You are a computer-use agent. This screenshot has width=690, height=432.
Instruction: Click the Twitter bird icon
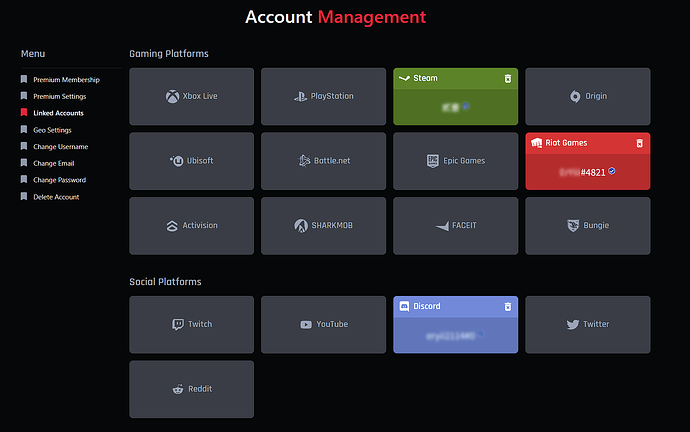click(x=573, y=324)
